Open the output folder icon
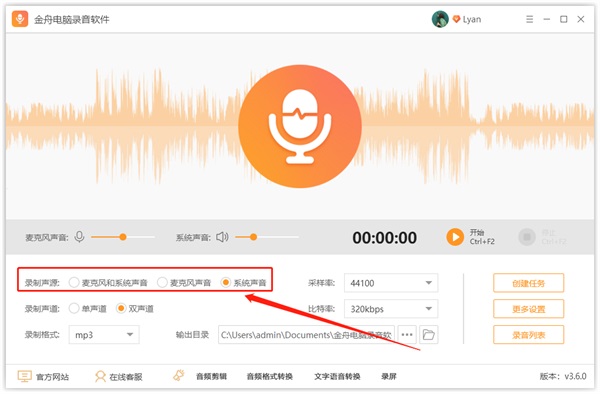 point(429,335)
